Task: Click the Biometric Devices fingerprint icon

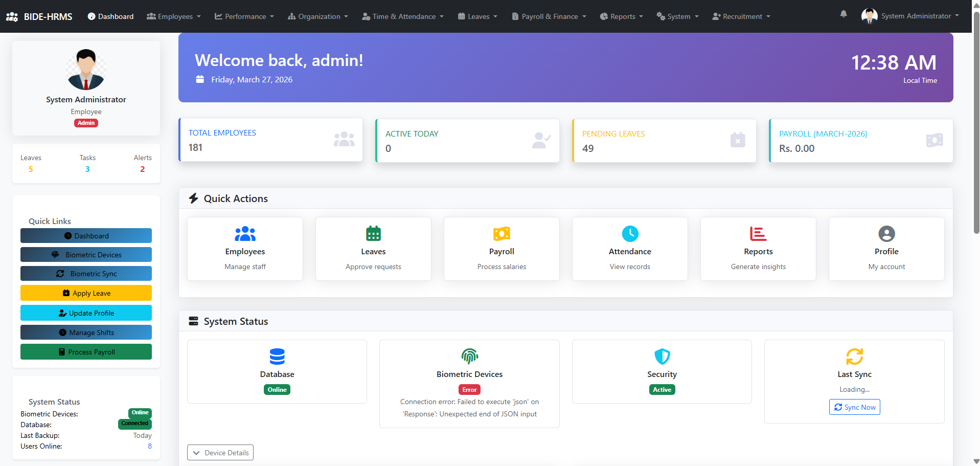Action: [469, 357]
